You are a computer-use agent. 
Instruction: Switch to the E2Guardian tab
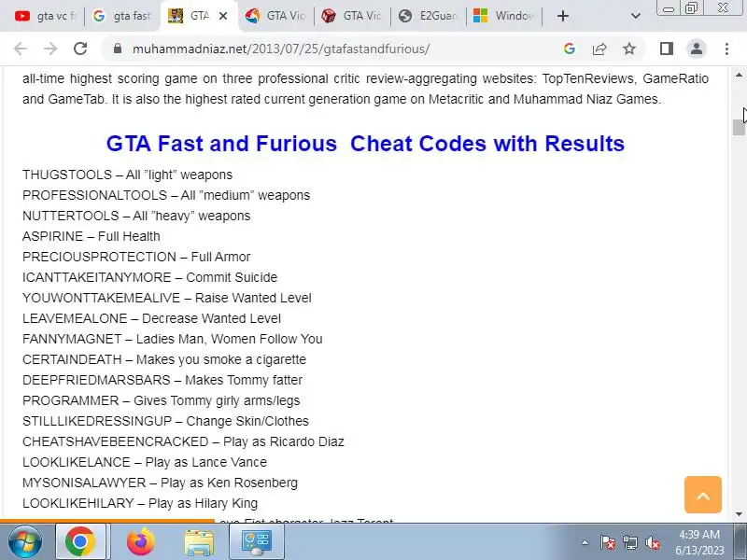click(x=428, y=16)
